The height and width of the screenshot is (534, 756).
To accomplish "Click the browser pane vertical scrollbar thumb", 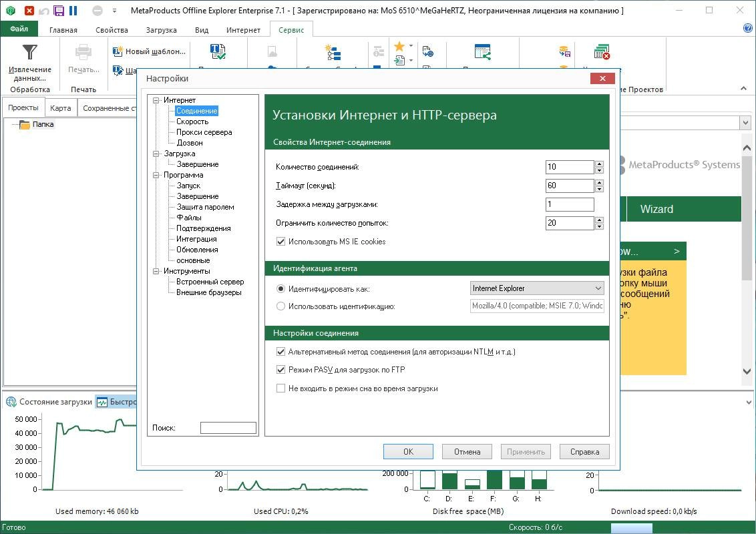I will [747, 217].
